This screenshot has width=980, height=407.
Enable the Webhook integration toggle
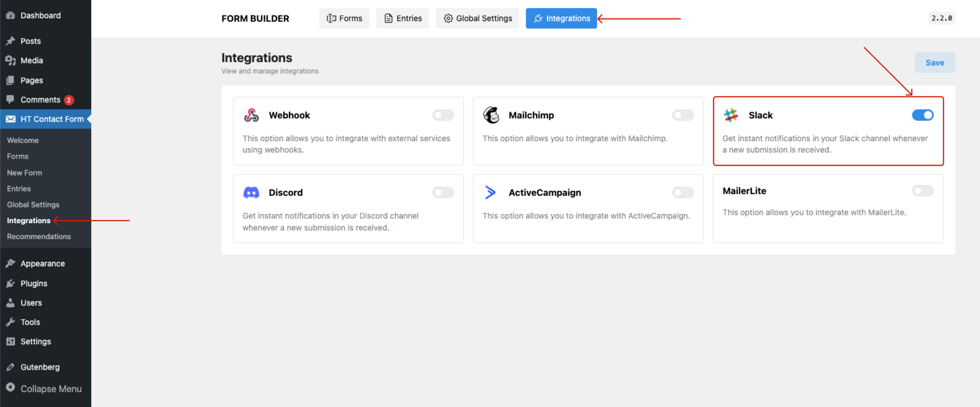click(x=443, y=115)
